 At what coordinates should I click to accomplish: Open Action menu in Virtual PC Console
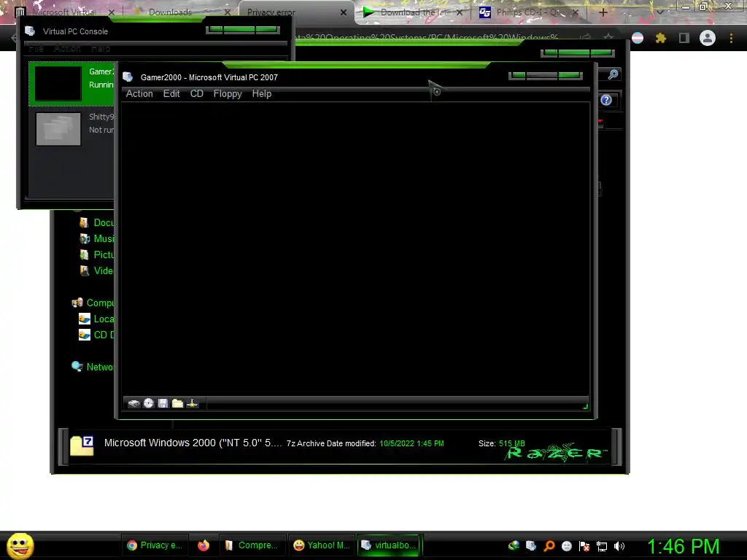tap(67, 49)
